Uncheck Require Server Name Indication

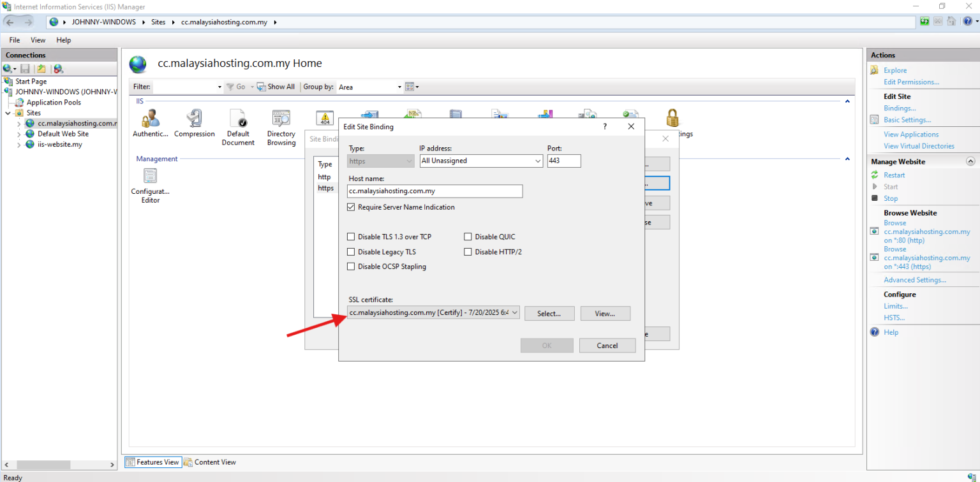click(351, 207)
